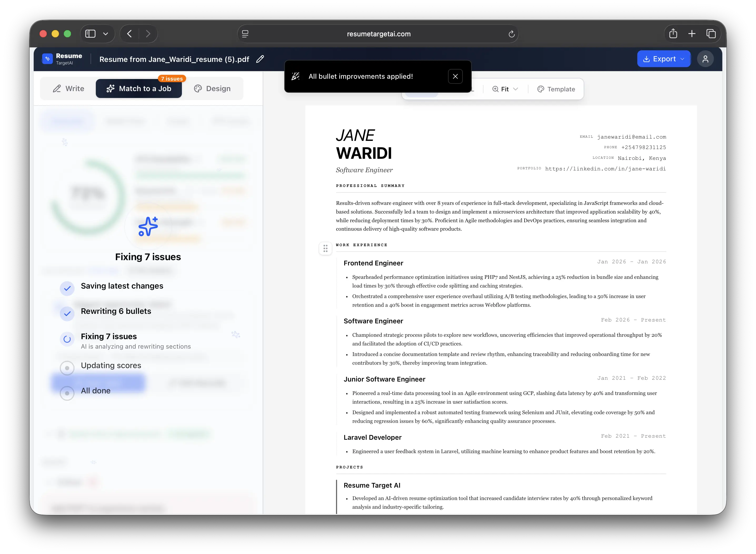
Task: Open template options via the palette icon
Action: click(x=540, y=89)
